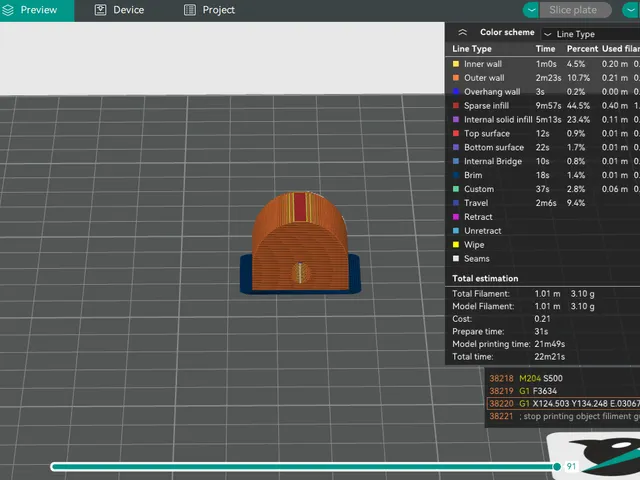Toggle Brim color swatch

(x=456, y=175)
